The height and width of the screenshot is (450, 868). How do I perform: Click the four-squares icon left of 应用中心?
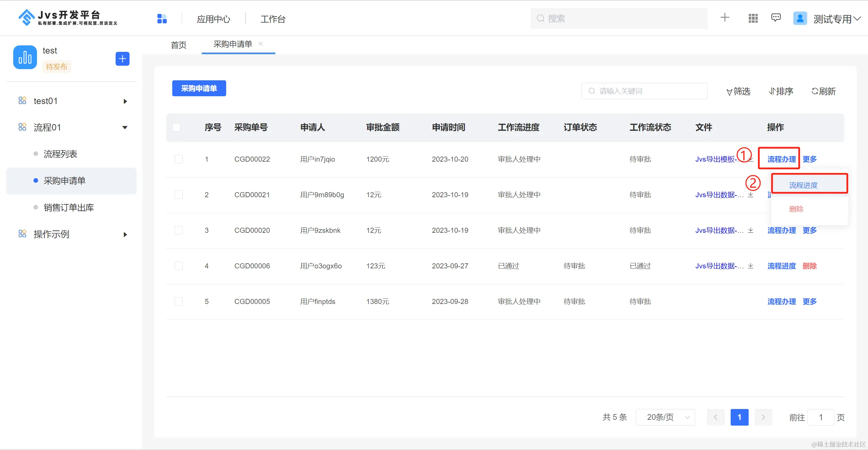(x=162, y=19)
